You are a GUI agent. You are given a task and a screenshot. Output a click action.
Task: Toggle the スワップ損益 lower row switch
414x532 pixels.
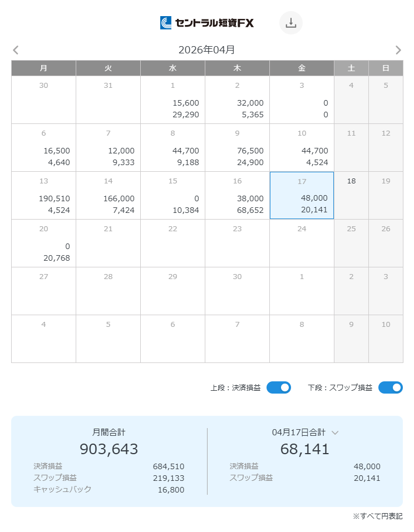pyautogui.click(x=390, y=387)
